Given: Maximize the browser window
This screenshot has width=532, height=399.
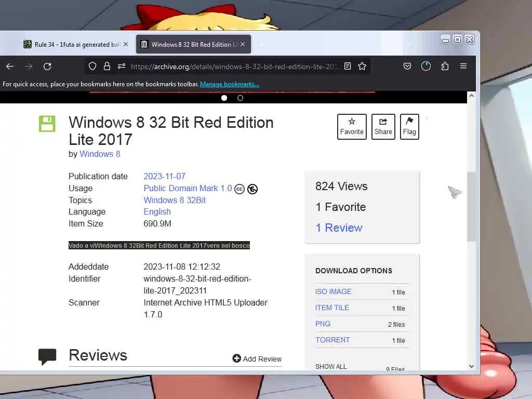Looking at the screenshot, I should coord(457,39).
